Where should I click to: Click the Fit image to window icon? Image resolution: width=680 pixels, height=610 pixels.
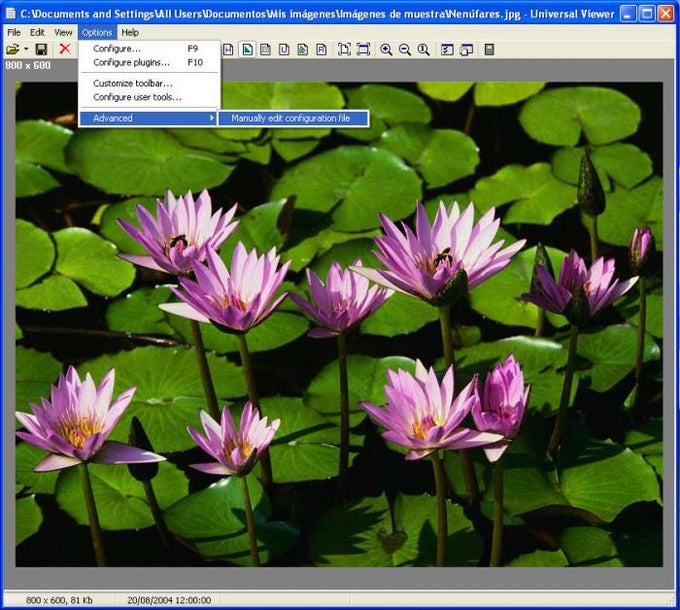(344, 49)
